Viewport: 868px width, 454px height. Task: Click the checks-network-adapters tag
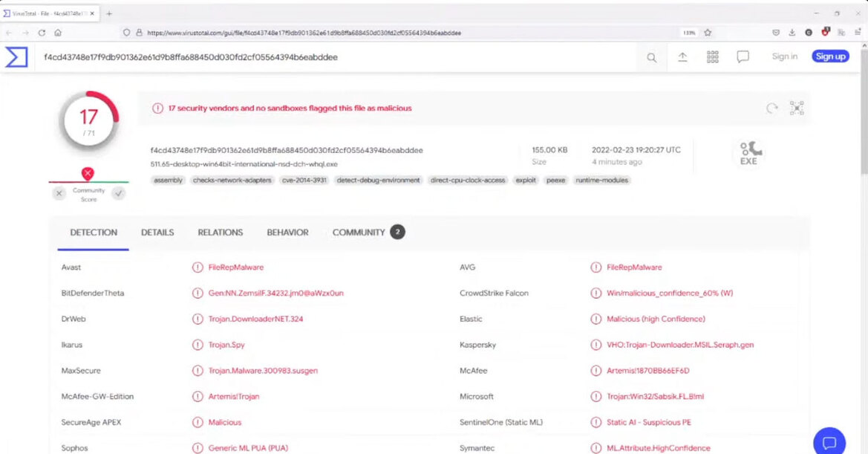(232, 180)
